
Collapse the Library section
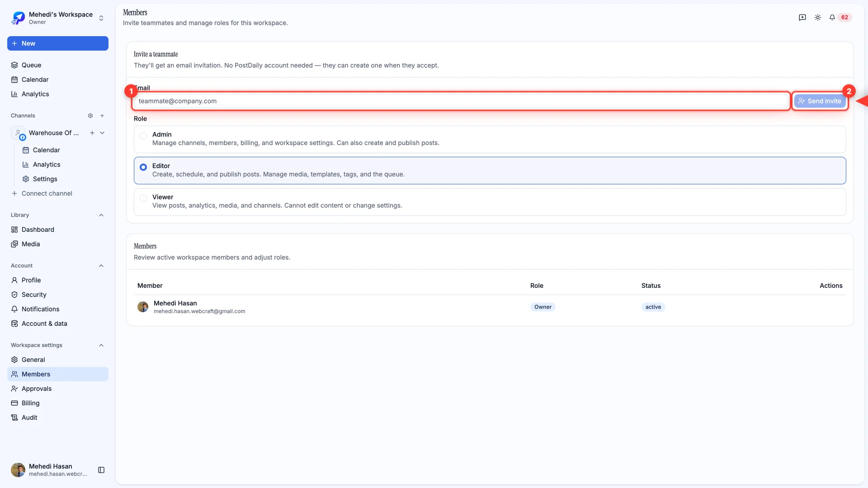pos(101,215)
